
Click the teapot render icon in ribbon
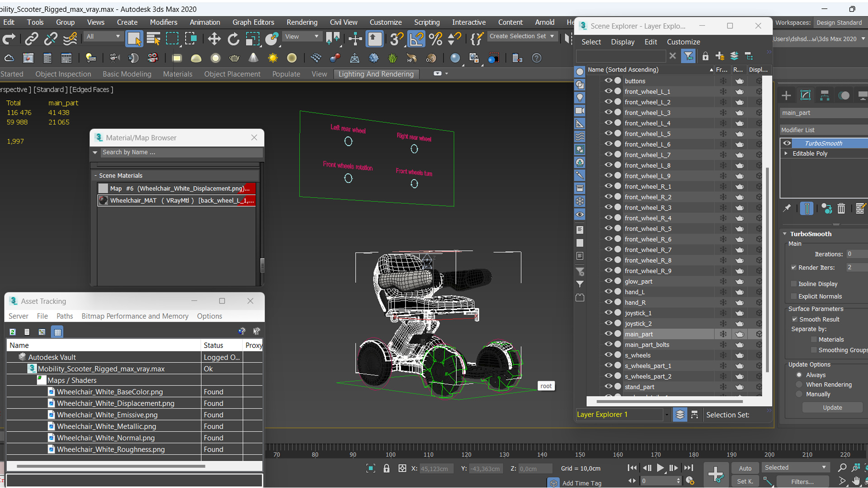(234, 58)
